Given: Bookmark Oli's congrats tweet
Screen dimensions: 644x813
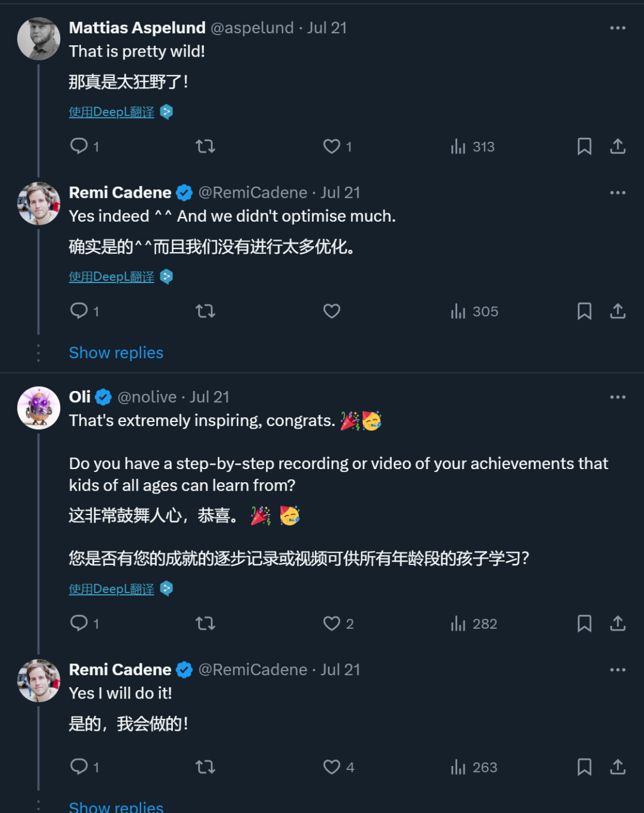Looking at the screenshot, I should (x=584, y=623).
